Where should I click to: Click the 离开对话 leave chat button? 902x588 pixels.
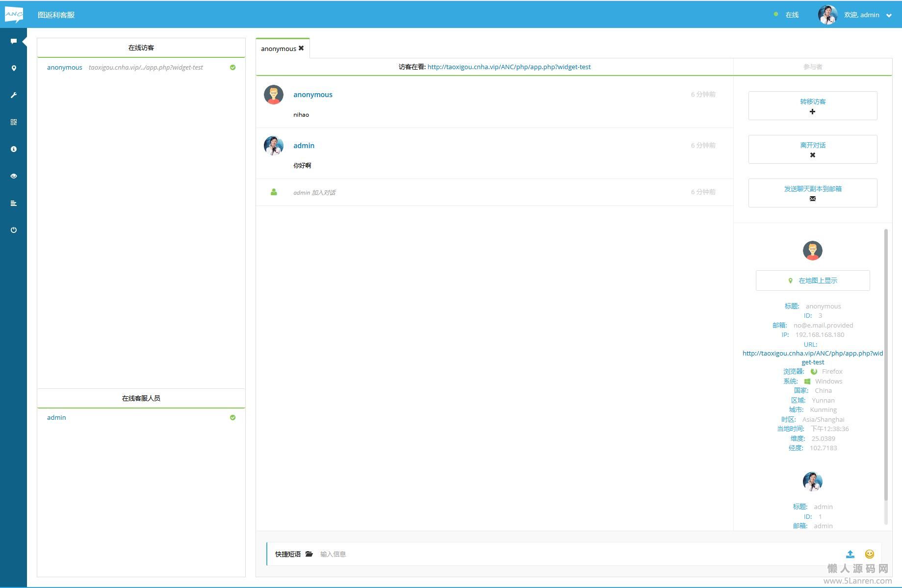(x=812, y=149)
